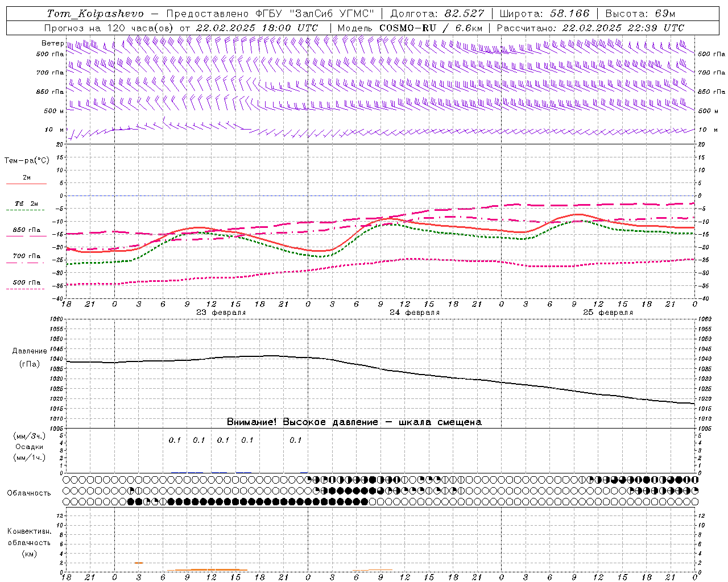Click the Ветер panel label

pos(52,43)
